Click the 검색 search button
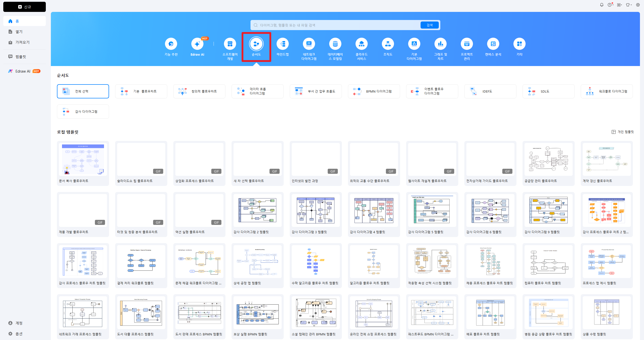This screenshot has height=340, width=644. pyautogui.click(x=429, y=25)
